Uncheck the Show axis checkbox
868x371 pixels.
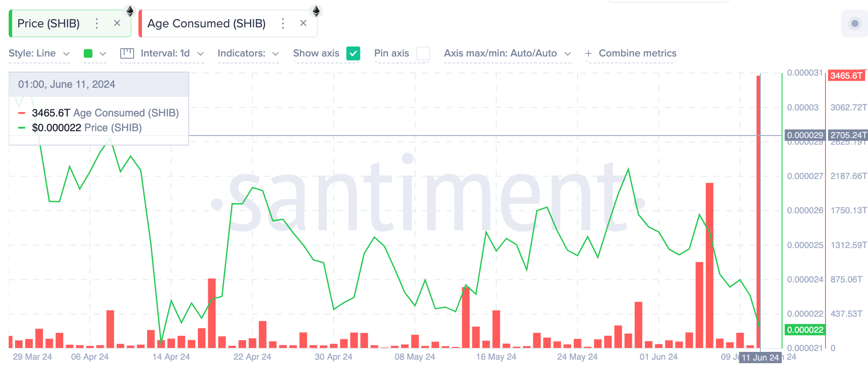coord(353,53)
